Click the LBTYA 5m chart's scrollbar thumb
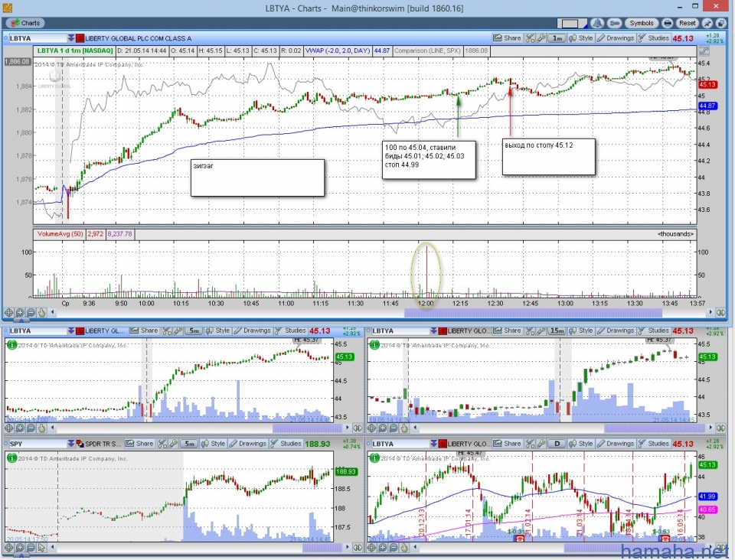The width and height of the screenshot is (735, 560). (x=307, y=428)
